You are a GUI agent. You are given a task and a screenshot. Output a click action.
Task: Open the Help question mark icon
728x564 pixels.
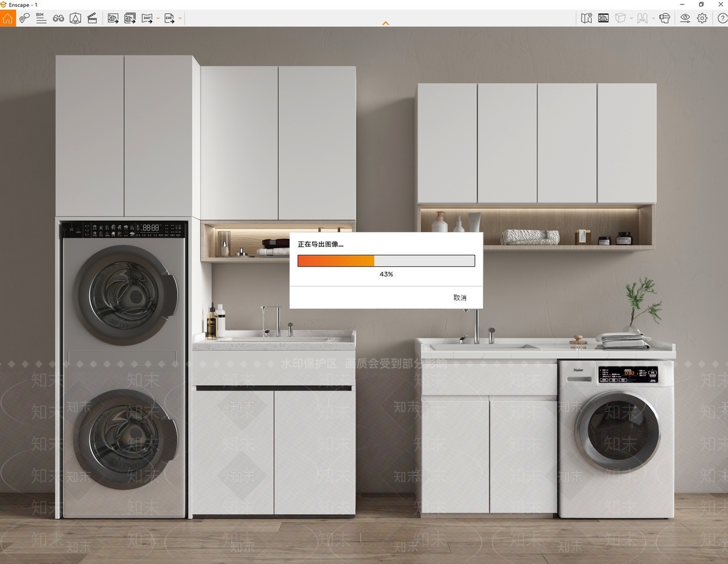[x=722, y=18]
